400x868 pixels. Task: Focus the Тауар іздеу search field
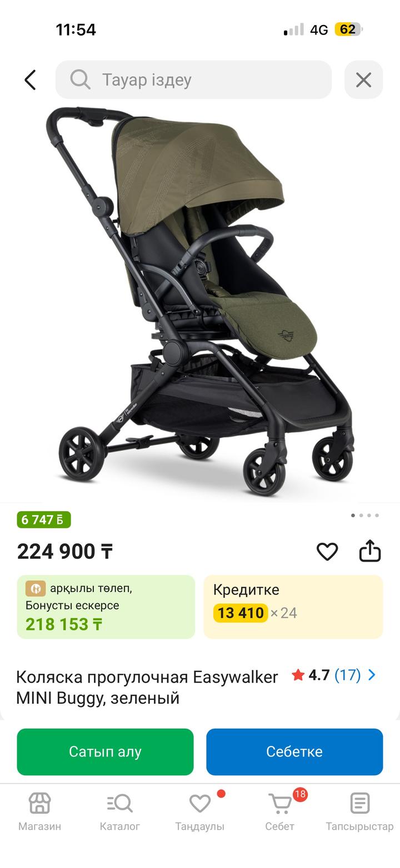[193, 80]
